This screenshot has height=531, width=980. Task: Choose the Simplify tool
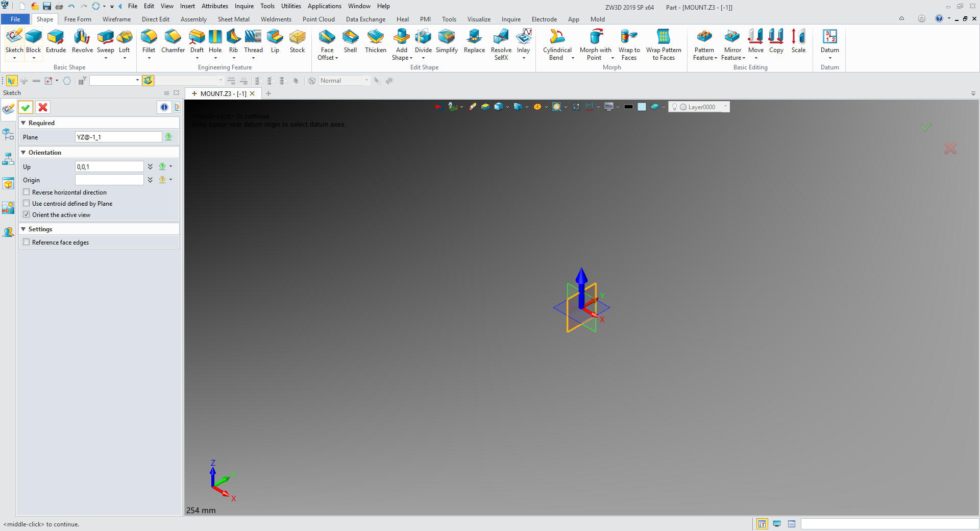(x=447, y=41)
